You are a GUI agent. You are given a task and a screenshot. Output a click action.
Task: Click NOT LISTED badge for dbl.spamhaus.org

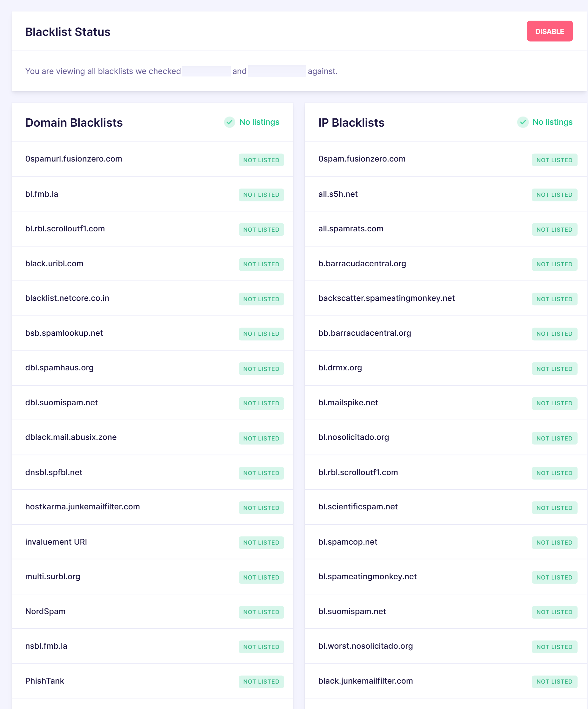pos(261,369)
